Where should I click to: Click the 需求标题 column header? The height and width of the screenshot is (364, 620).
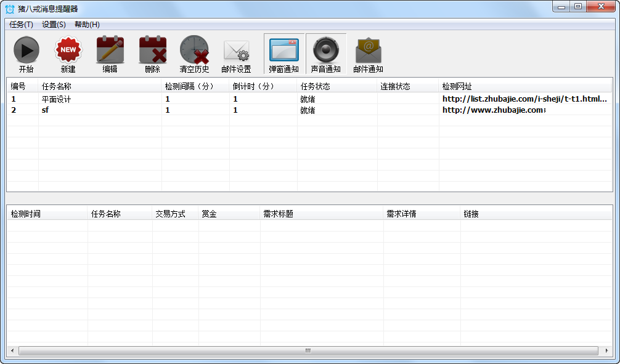322,214
